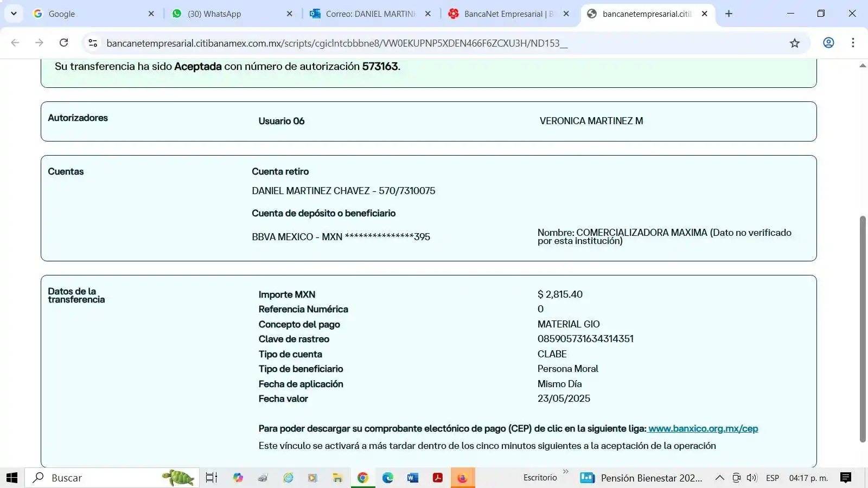Open the Chrome profile icon

(x=828, y=43)
